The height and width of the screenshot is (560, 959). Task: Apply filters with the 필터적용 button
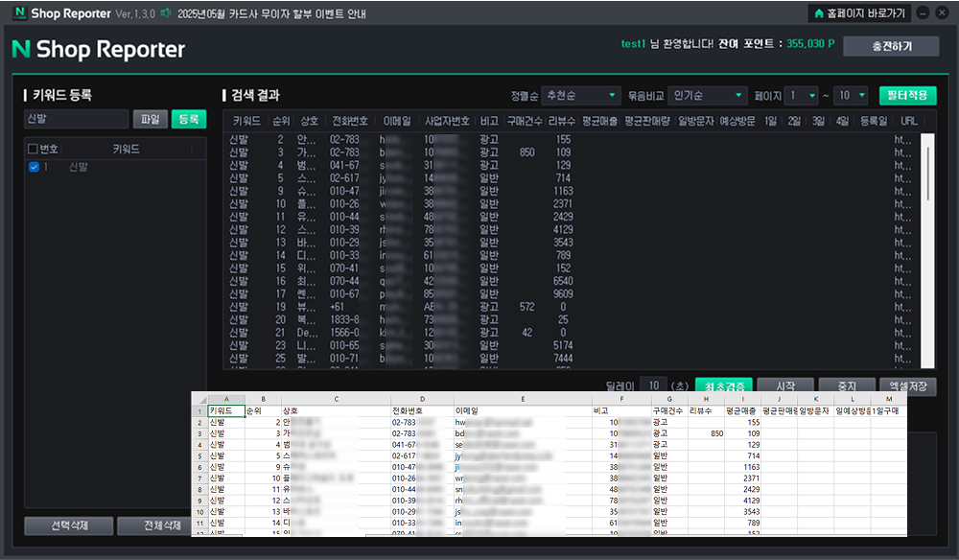click(907, 96)
